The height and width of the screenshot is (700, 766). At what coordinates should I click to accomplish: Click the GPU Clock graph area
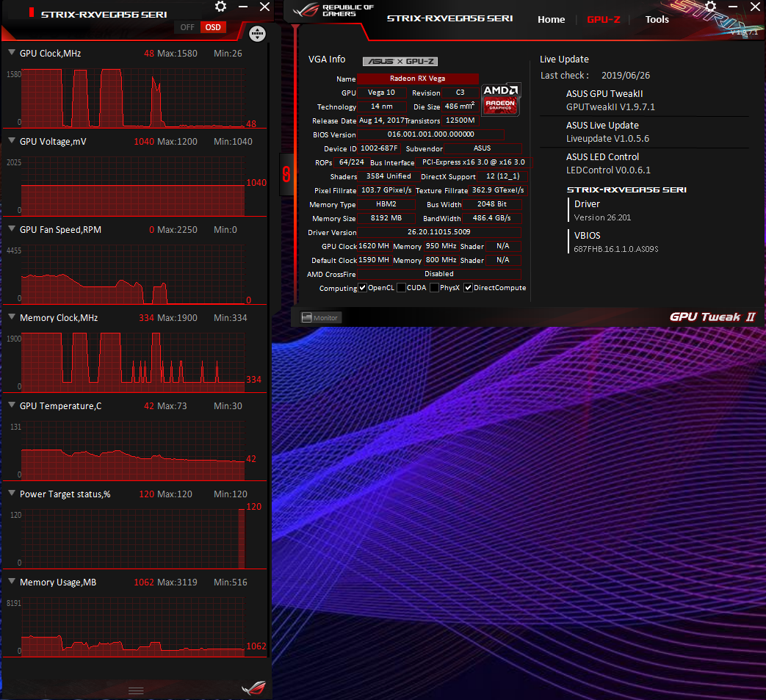[133, 98]
